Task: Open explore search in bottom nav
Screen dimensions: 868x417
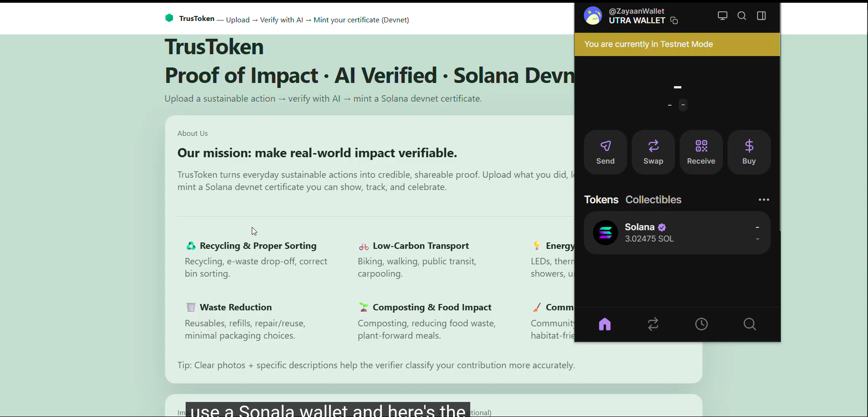Action: pyautogui.click(x=750, y=324)
